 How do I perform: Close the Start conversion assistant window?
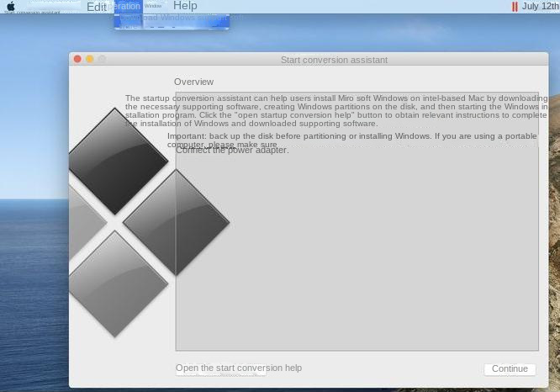[x=77, y=59]
